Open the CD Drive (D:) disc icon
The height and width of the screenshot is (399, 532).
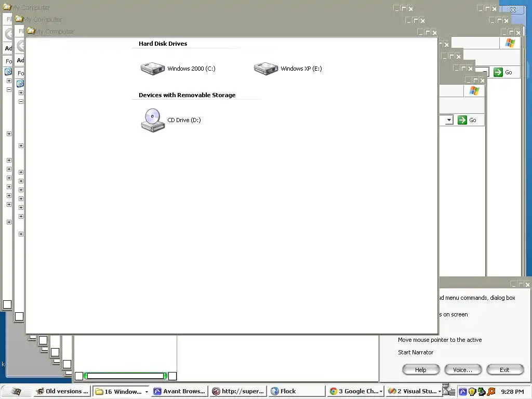coord(153,120)
